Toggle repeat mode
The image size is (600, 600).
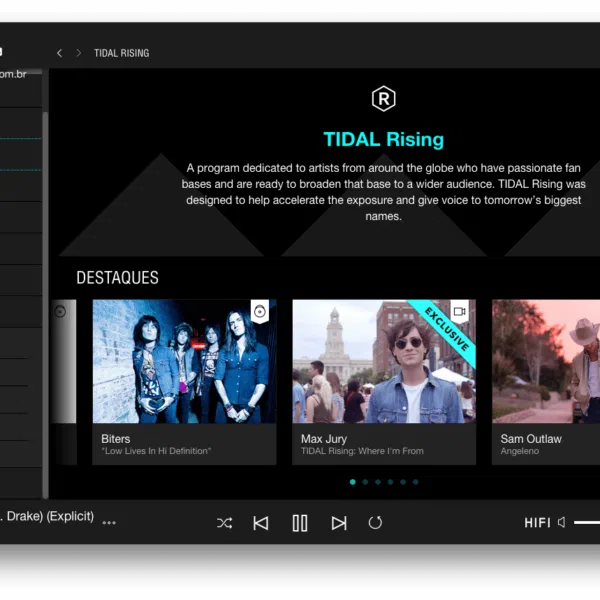point(375,523)
